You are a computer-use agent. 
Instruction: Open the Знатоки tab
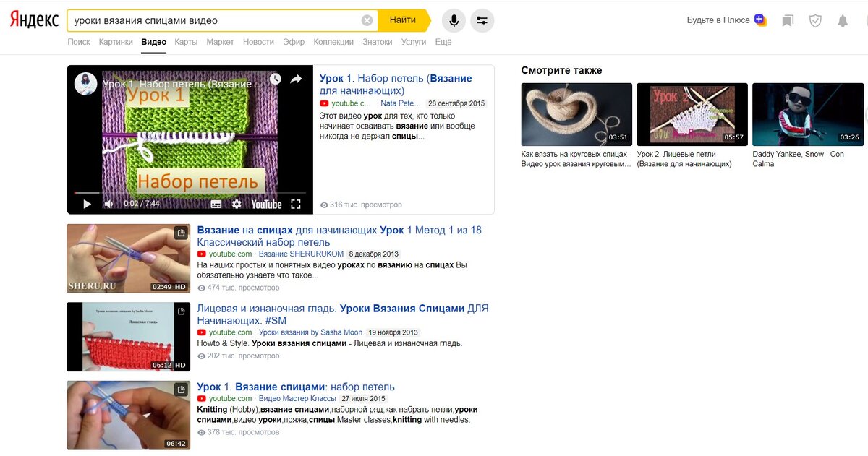pos(378,42)
